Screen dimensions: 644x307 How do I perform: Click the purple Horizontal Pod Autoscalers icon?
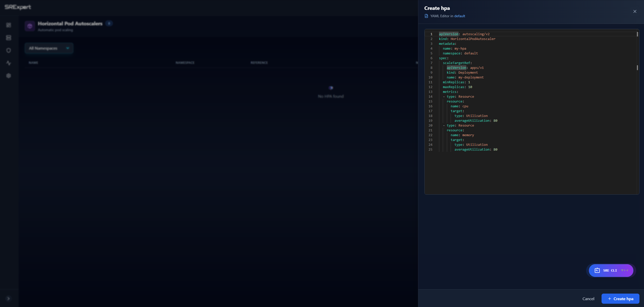(30, 26)
